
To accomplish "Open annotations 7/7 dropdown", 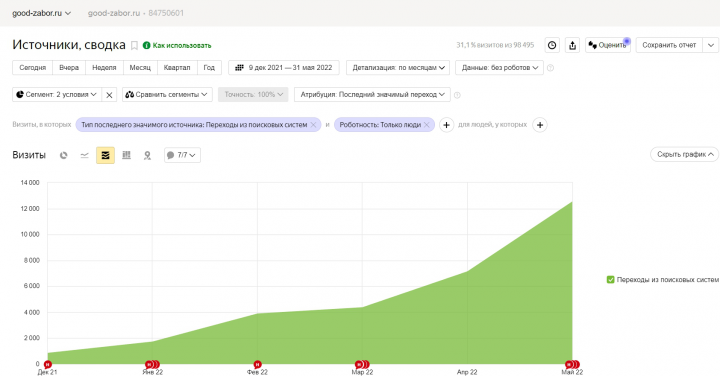I will tap(182, 155).
